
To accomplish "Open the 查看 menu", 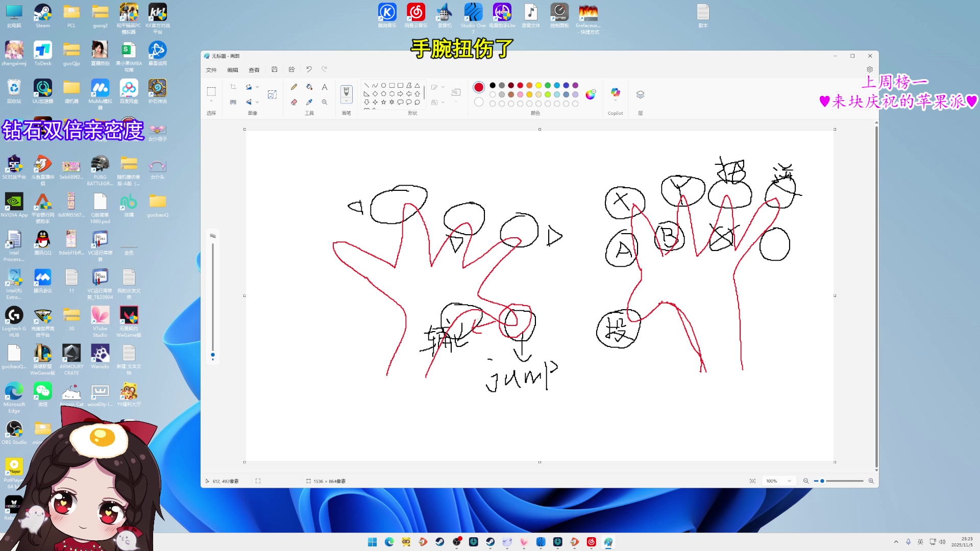I will click(x=254, y=70).
